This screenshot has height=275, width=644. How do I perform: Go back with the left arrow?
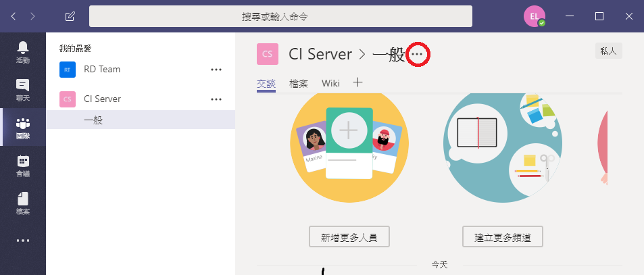[14, 16]
